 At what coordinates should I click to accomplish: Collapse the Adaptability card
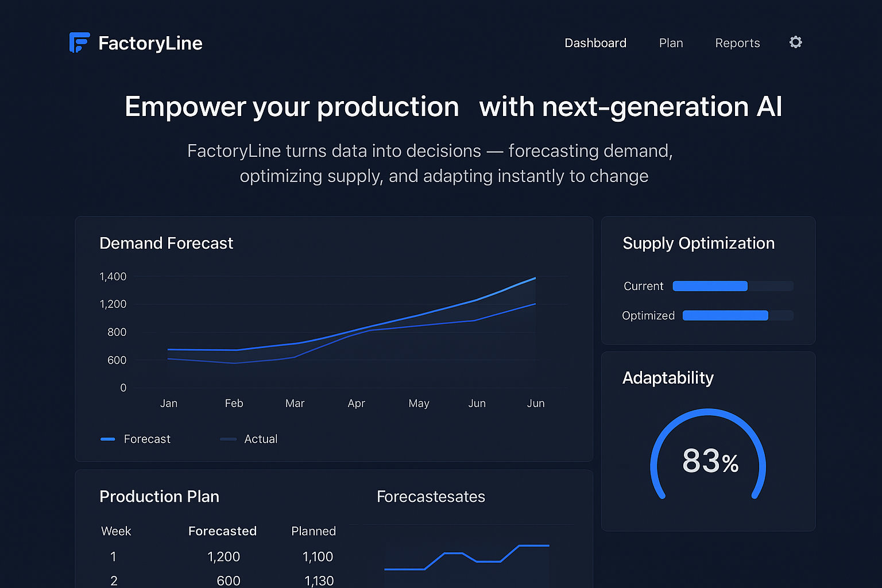668,377
